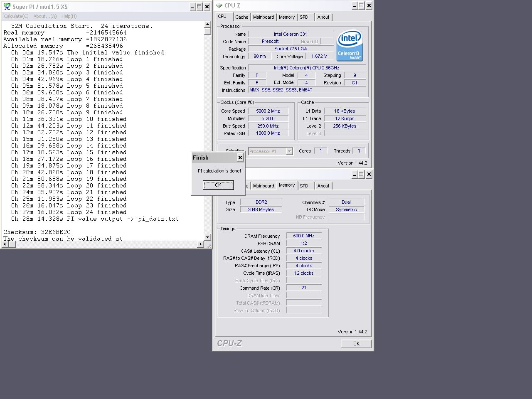Image resolution: width=532 pixels, height=399 pixels.
Task: Click the Specification field Celeron 2.66GHz
Action: [x=307, y=68]
